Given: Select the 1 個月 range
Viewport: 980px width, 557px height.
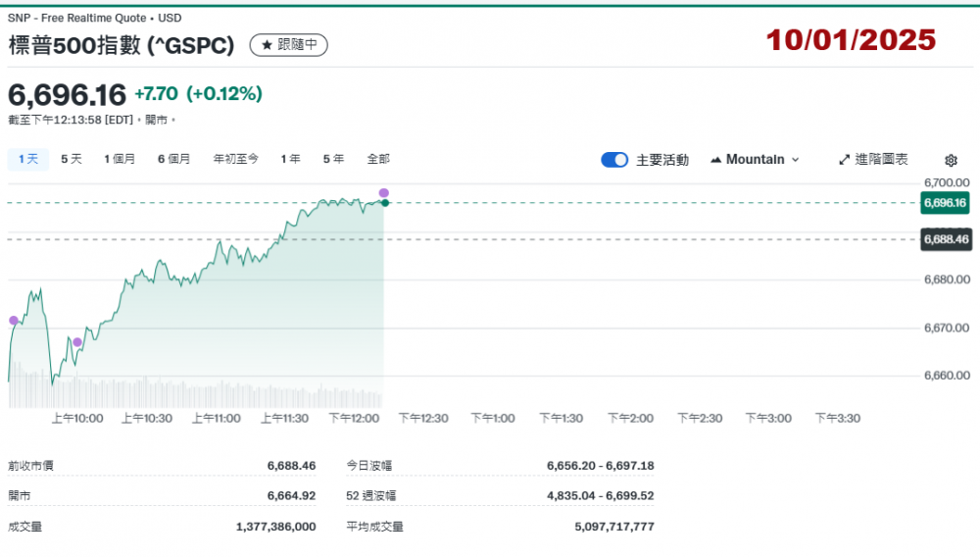Looking at the screenshot, I should point(120,159).
